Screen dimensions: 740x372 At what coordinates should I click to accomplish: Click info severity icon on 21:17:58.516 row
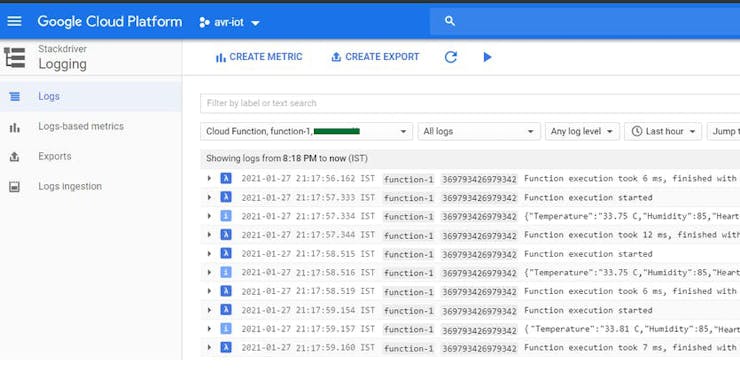(226, 272)
